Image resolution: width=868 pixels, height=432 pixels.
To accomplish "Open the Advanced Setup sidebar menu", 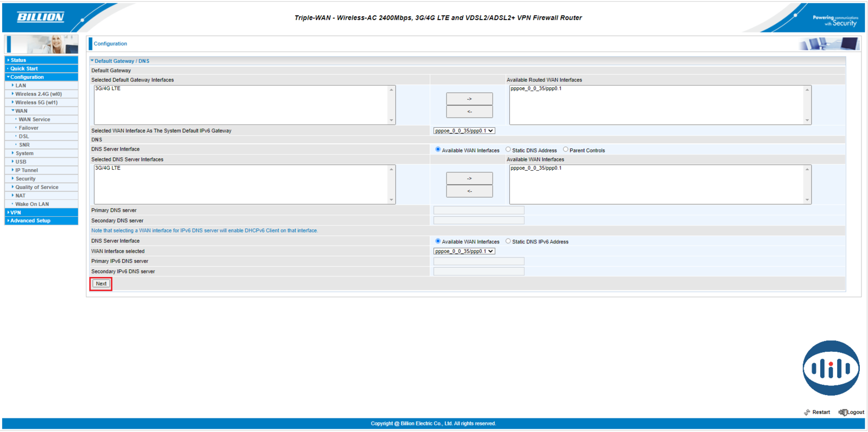I will point(30,221).
